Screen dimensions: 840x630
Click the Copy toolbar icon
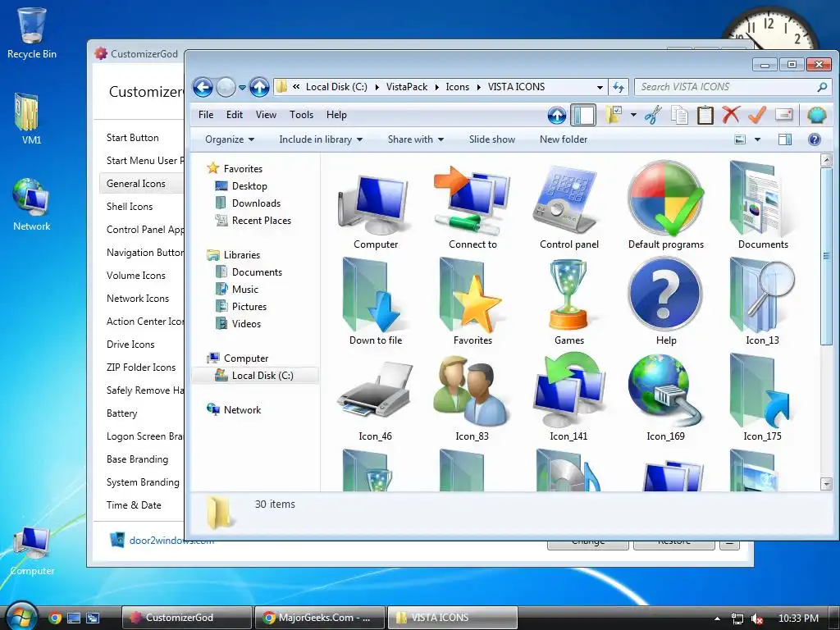[679, 115]
